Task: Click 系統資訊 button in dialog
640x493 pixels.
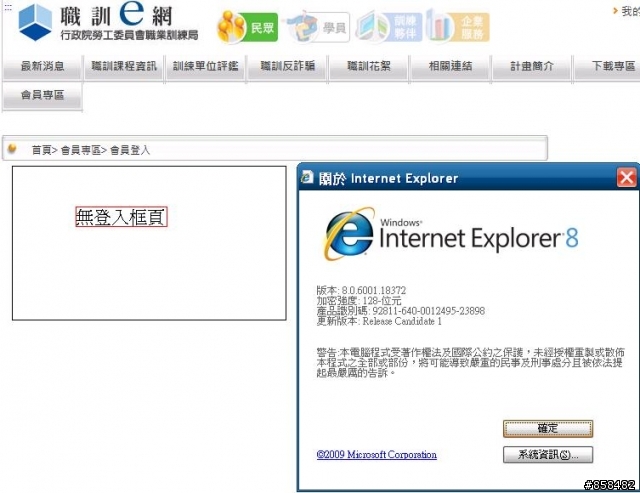Action: tap(548, 455)
